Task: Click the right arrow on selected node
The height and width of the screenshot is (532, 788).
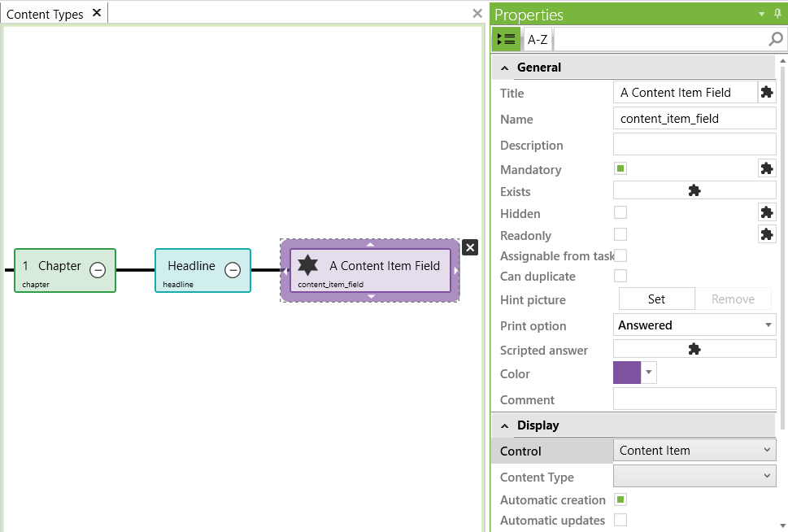Action: coord(456,271)
